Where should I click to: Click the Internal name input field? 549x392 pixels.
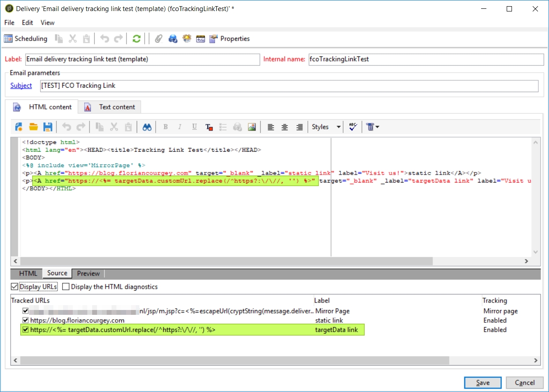click(426, 59)
